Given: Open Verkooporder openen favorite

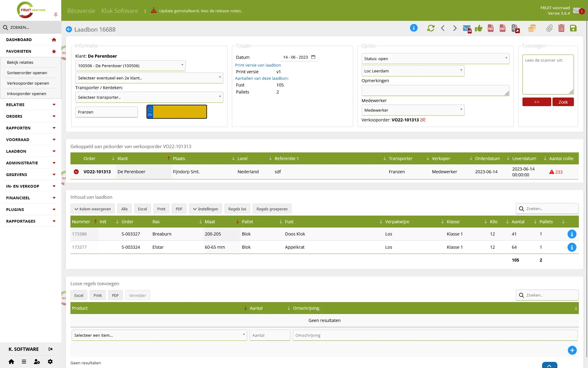Looking at the screenshot, I should pos(28,83).
